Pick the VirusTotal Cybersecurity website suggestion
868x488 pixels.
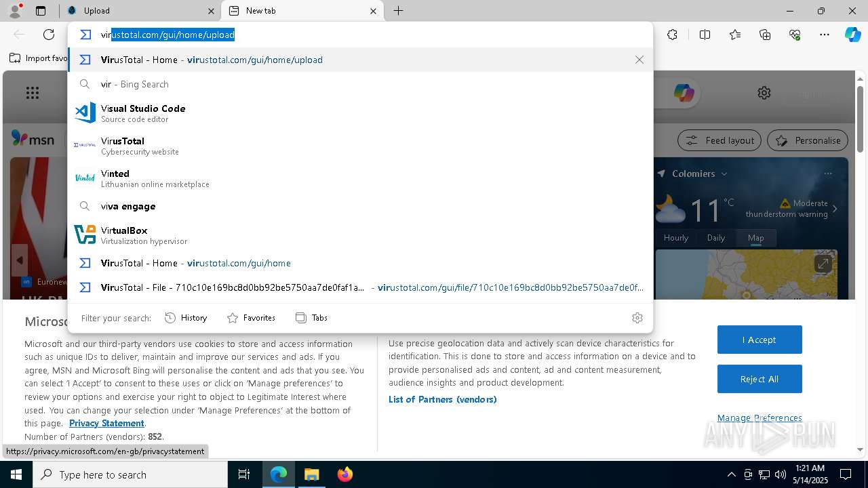(x=360, y=146)
